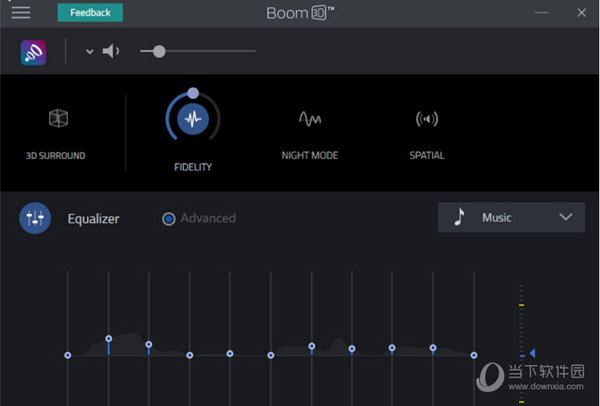Minimize the Boom 3D window
Screen dimensions: 600x406
pos(541,13)
